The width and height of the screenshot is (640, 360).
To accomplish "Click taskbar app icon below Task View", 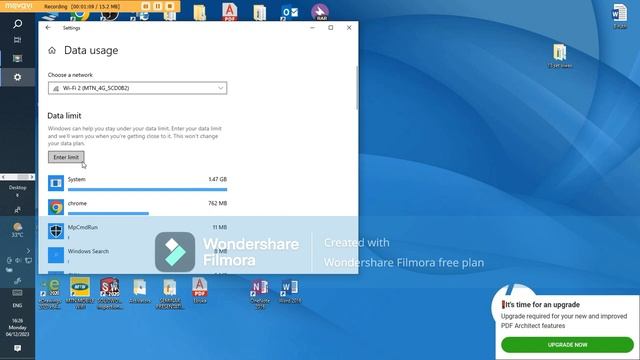I will pos(18,58).
